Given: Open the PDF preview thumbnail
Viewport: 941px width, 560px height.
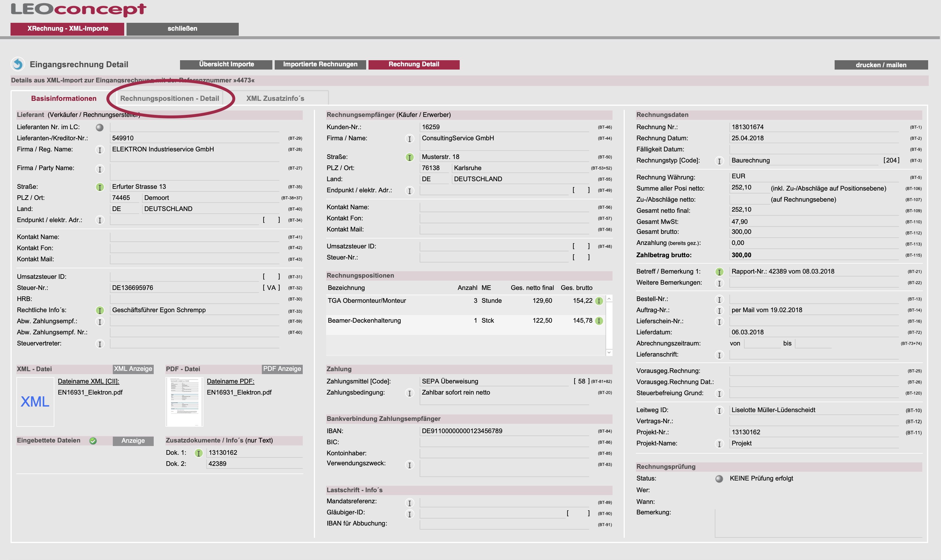Looking at the screenshot, I should [x=184, y=402].
